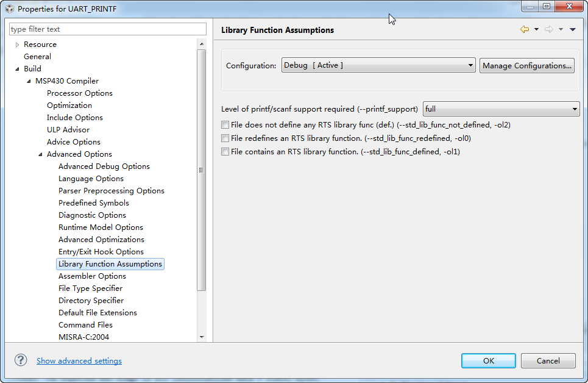Select Processor Options in tree
The width and height of the screenshot is (588, 383).
80,93
